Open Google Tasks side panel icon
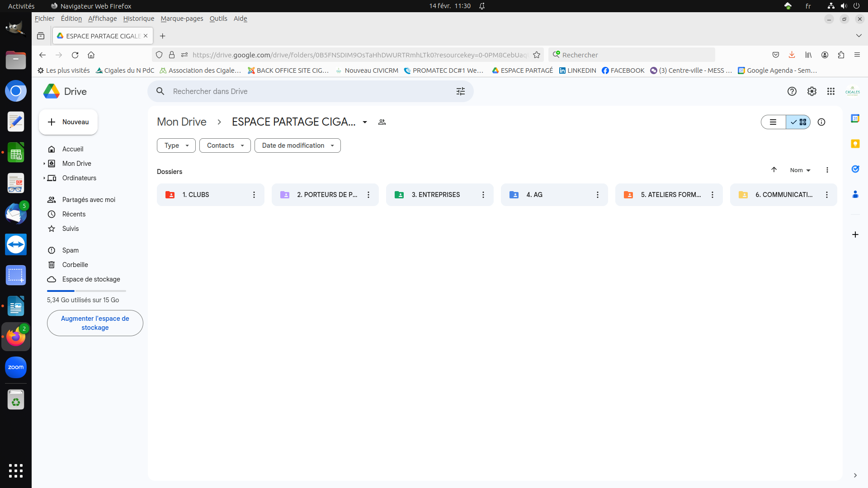Image resolution: width=868 pixels, height=488 pixels. pos(855,169)
